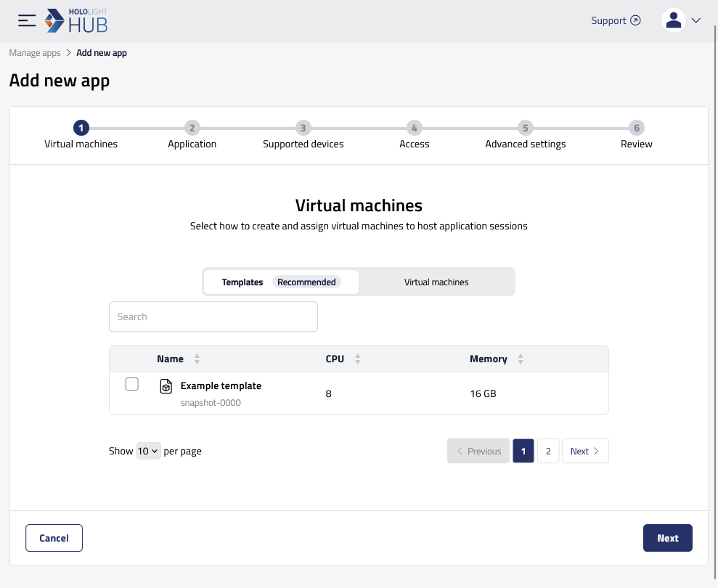
Task: Click the Access step label
Action: click(414, 144)
